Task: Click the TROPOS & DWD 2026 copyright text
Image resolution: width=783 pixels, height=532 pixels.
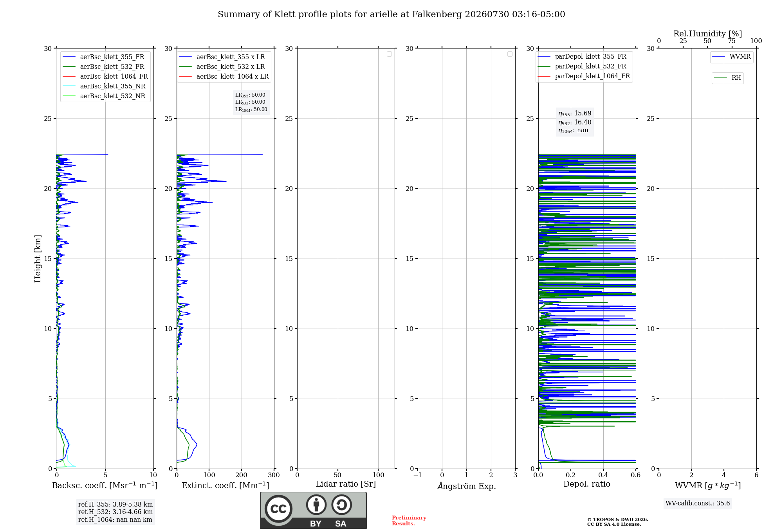Action: click(x=618, y=519)
